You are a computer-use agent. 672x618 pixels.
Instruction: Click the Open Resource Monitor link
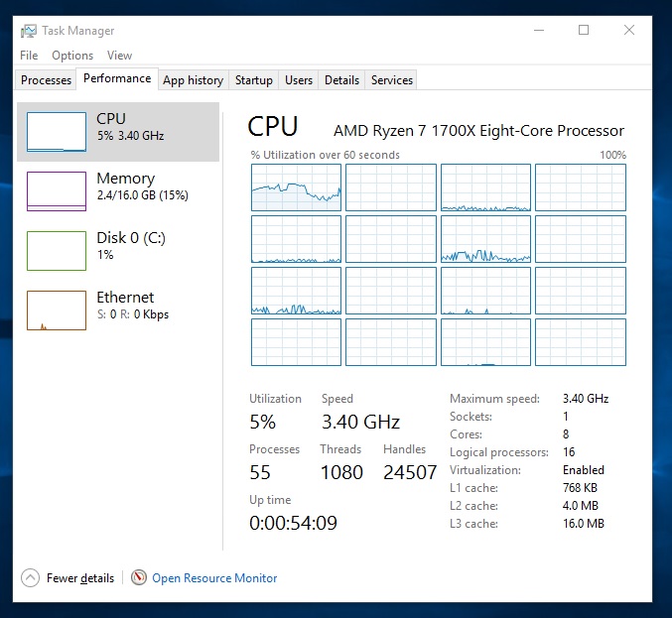[214, 578]
